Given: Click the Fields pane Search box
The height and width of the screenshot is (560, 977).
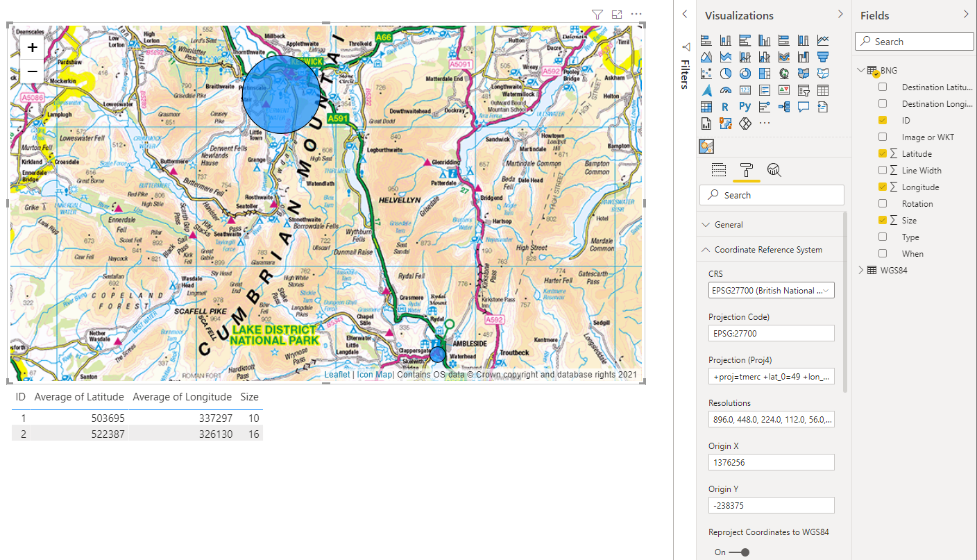Looking at the screenshot, I should pyautogui.click(x=915, y=42).
